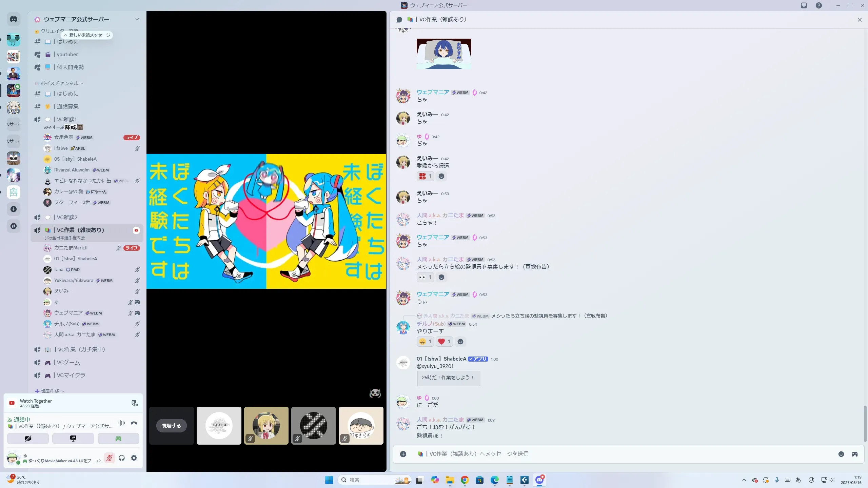The image size is (868, 488).
Task: Open noise suppression waveform icon
Action: pos(122,423)
